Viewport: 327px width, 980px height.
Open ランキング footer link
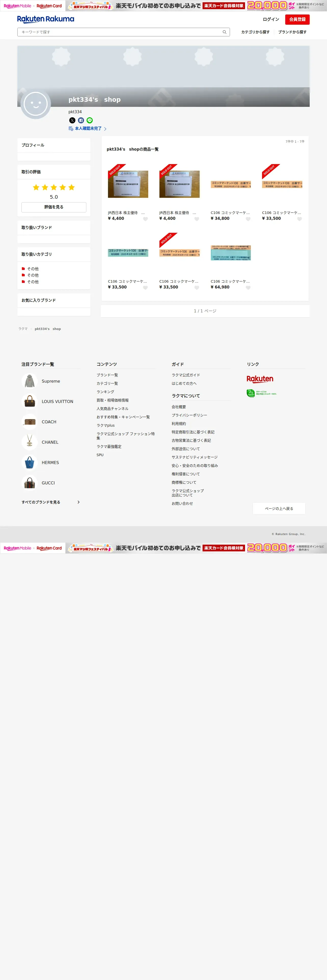pyautogui.click(x=105, y=392)
